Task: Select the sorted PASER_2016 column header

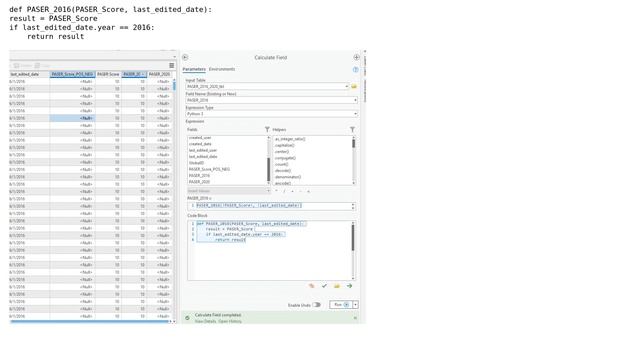Action: tap(134, 74)
